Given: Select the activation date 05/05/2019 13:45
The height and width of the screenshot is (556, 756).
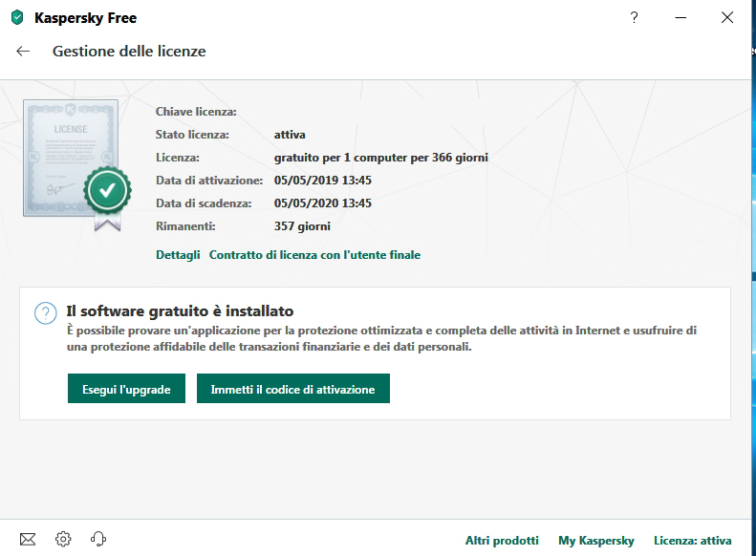Looking at the screenshot, I should pos(322,181).
